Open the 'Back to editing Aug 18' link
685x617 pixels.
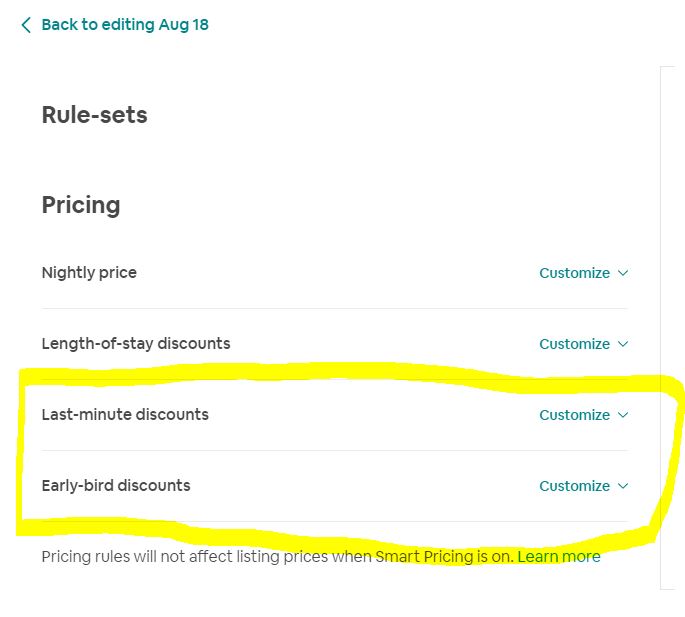[125, 25]
